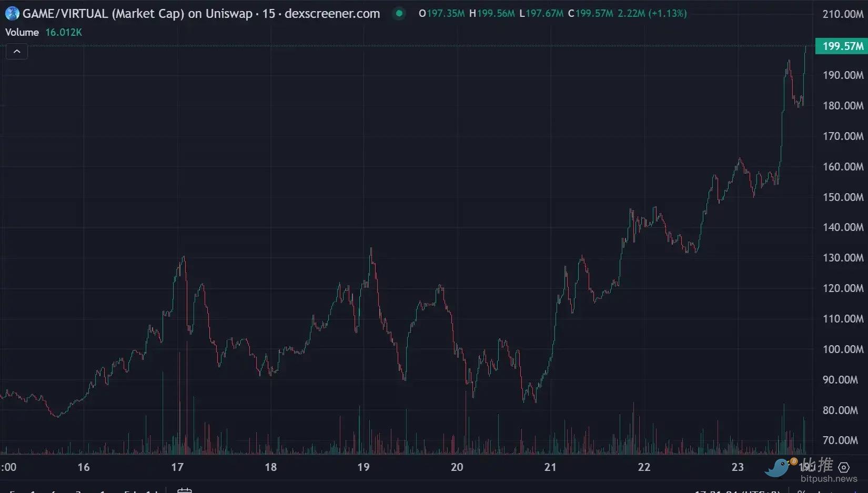The height and width of the screenshot is (493, 868).
Task: Click the 160.00M price axis label
Action: 843,167
